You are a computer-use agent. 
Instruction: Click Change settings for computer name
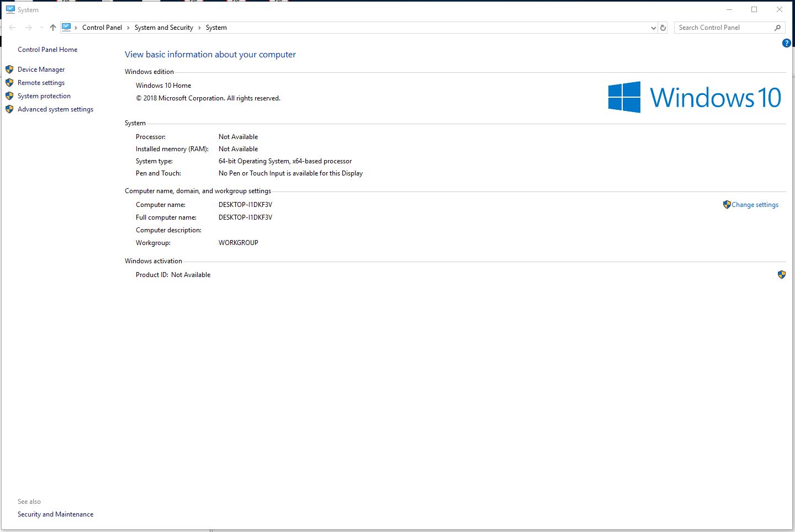(755, 205)
